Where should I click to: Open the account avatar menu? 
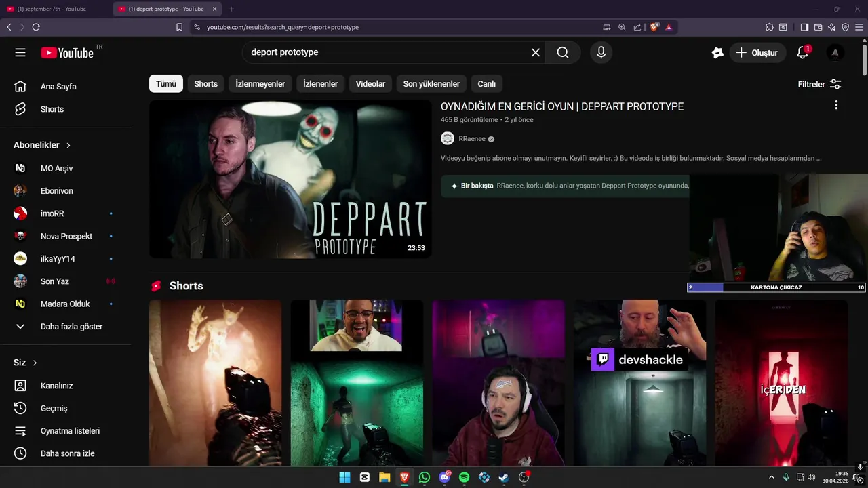[835, 52]
